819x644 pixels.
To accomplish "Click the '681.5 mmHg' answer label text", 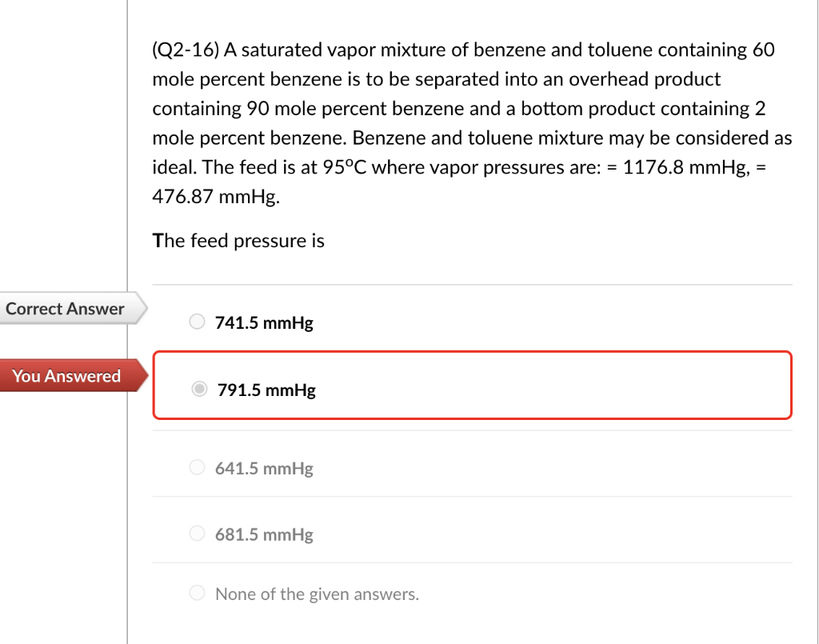I will click(264, 534).
